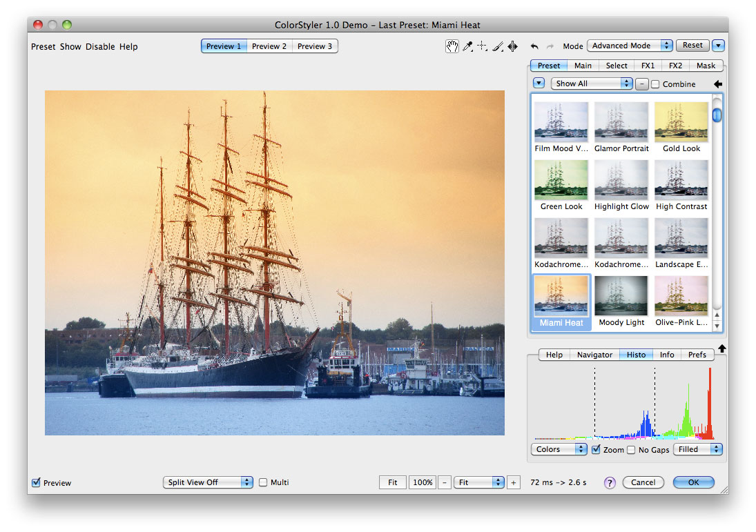The width and height of the screenshot is (756, 532).
Task: Select the High Contrast preset thumbnail
Action: tap(681, 179)
